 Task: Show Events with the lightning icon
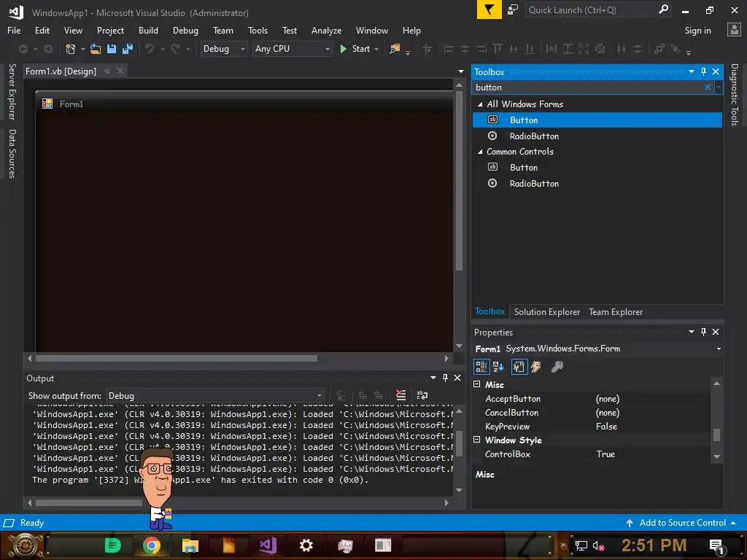(536, 367)
